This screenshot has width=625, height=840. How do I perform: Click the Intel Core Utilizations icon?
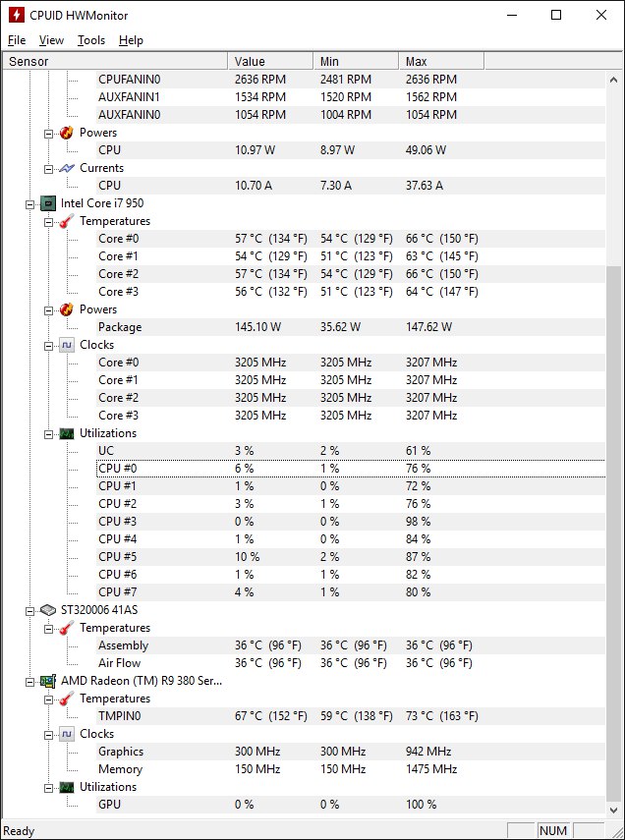pyautogui.click(x=66, y=433)
